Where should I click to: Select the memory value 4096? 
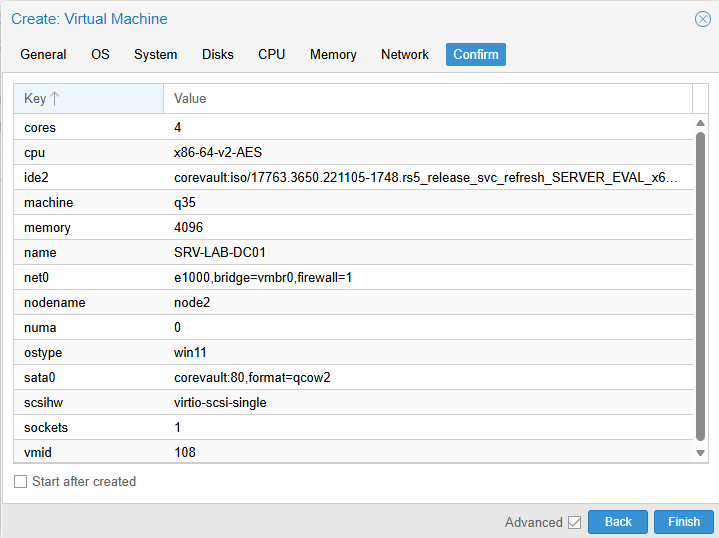click(188, 227)
